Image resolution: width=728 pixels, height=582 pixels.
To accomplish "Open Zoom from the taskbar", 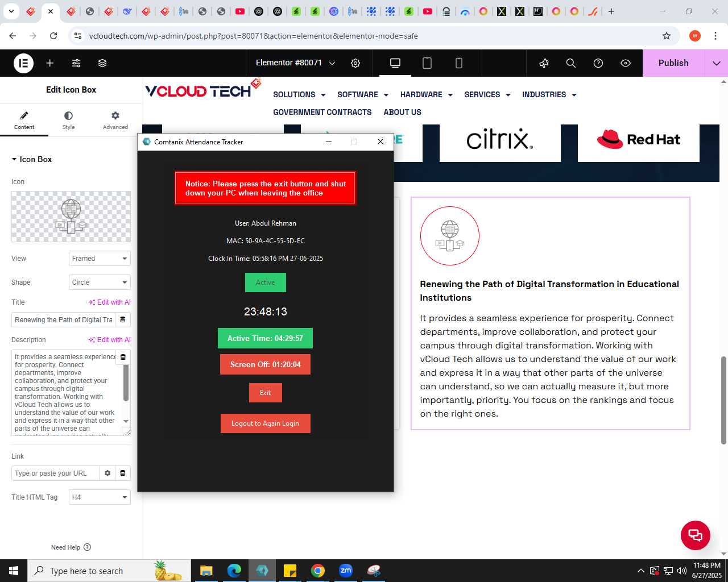I will coord(346,571).
